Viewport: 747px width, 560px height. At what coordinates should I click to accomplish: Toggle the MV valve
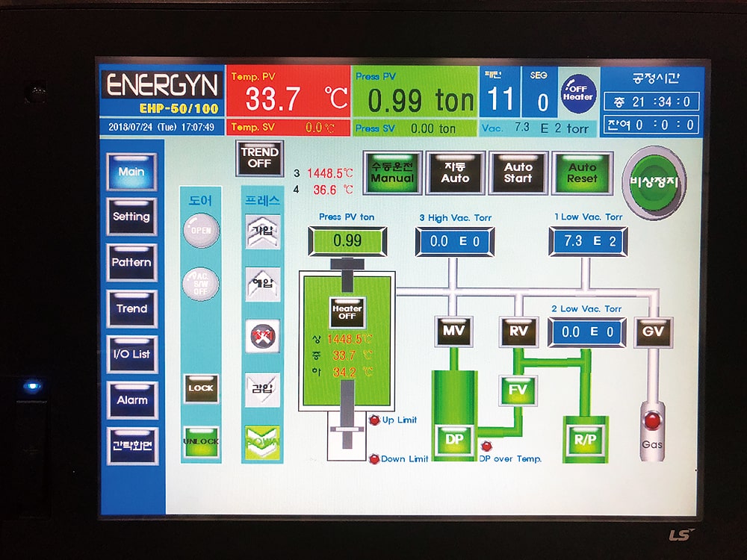pos(454,331)
